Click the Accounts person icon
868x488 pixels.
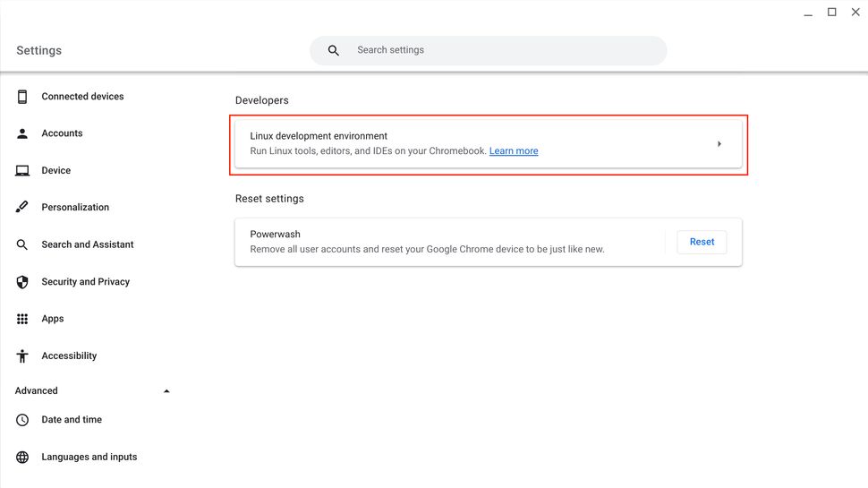pyautogui.click(x=22, y=133)
